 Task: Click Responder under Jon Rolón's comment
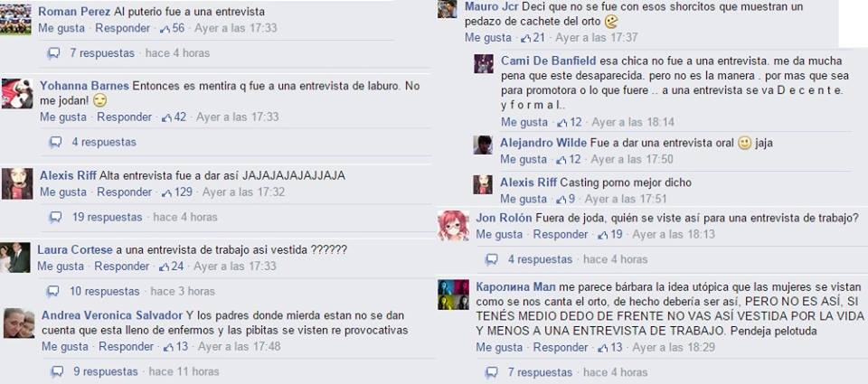pyautogui.click(x=561, y=235)
